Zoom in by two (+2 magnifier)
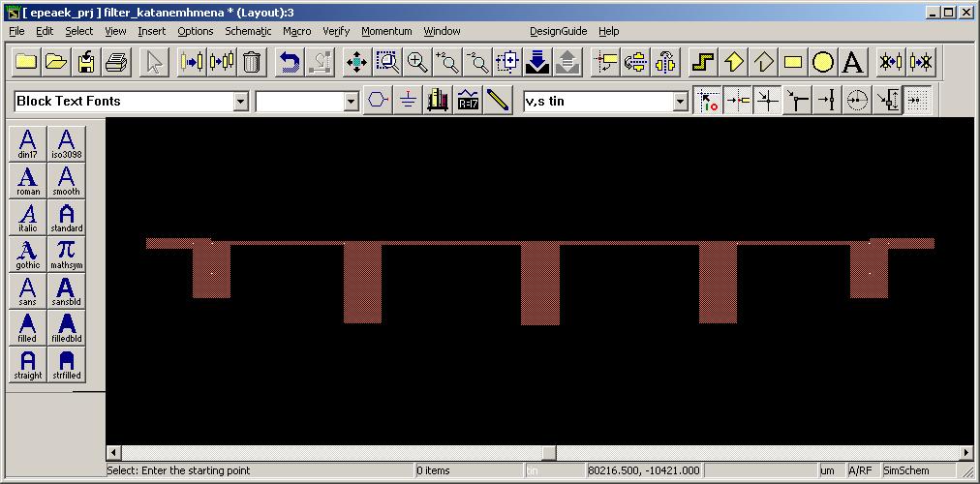The width and height of the screenshot is (980, 484). (x=447, y=62)
